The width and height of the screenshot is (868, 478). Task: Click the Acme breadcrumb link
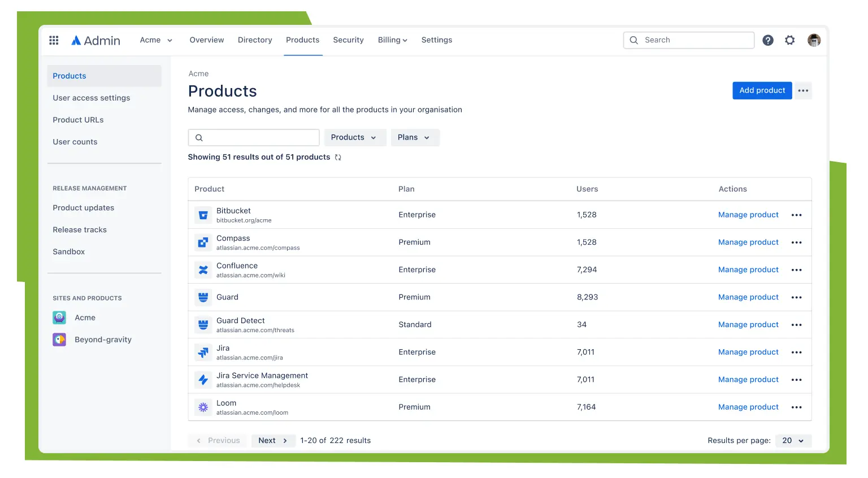(x=198, y=74)
